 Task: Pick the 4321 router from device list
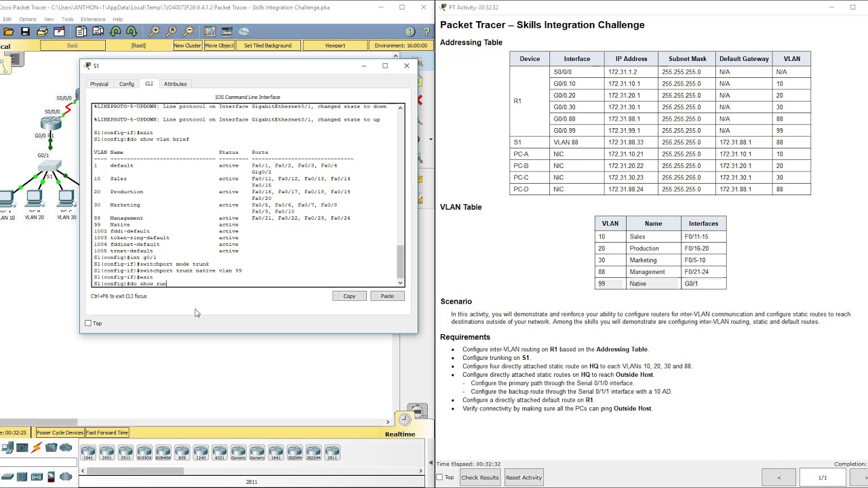point(219,452)
